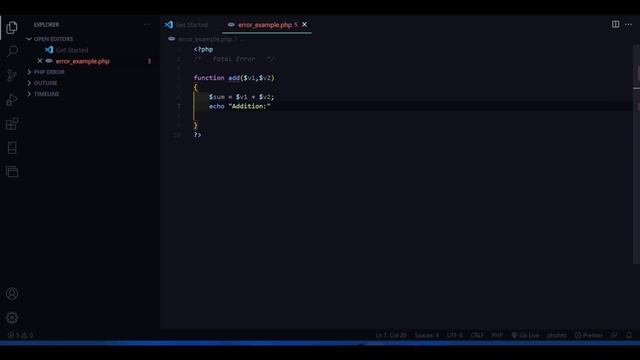
Task: Click the <?php opening tag line
Action: pos(203,49)
